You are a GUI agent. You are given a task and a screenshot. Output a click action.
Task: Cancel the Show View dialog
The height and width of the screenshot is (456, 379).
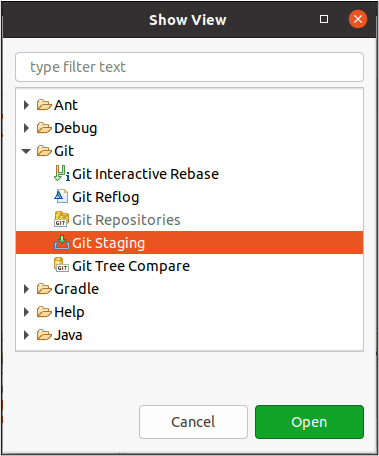193,422
